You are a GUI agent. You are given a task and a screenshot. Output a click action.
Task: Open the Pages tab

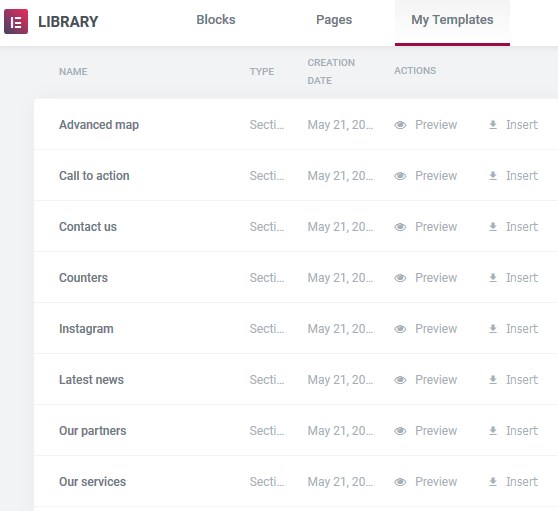[x=334, y=20]
